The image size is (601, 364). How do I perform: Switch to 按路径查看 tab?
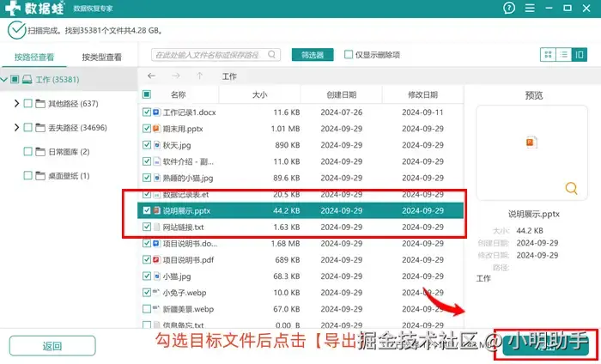point(34,58)
